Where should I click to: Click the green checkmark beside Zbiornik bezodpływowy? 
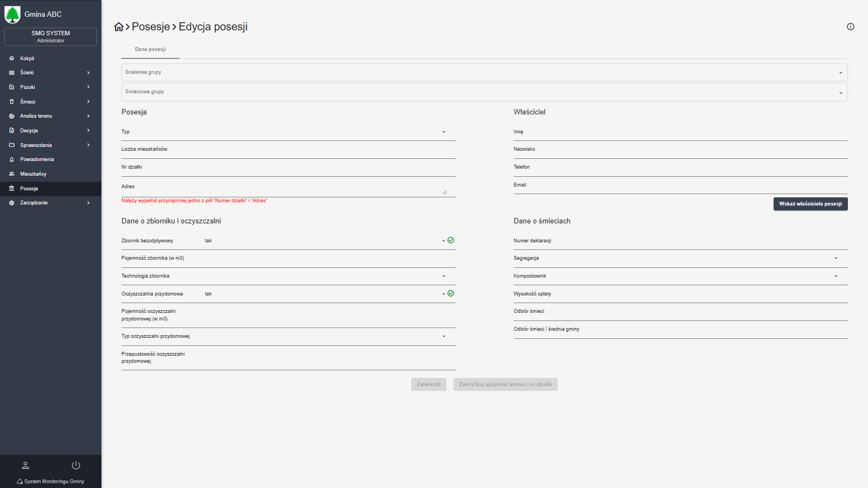point(451,240)
